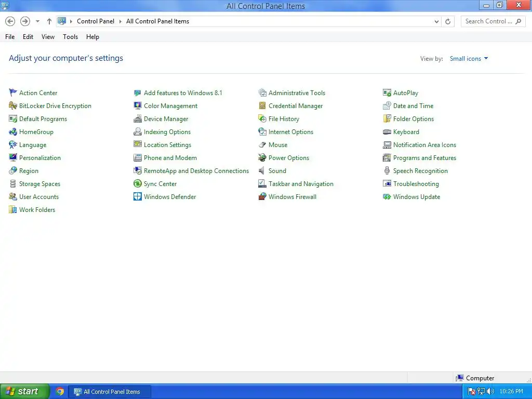Click the volume speaker tray icon

tap(490, 392)
